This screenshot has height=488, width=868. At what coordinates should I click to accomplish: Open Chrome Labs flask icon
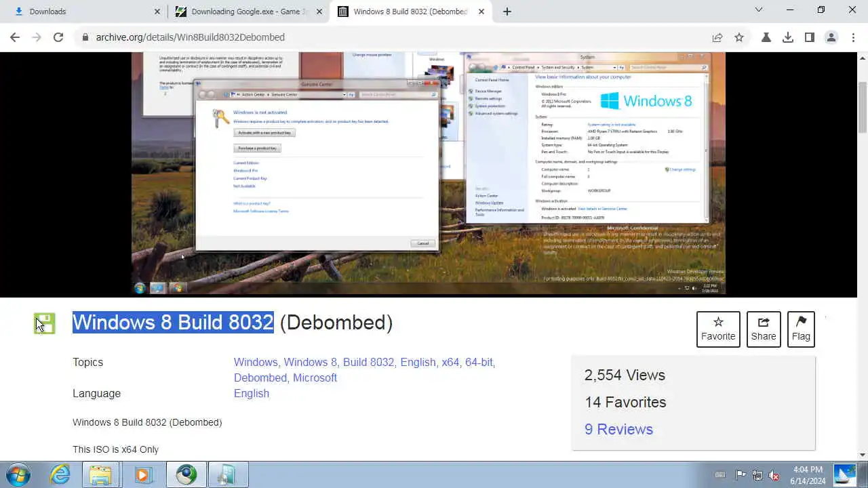pyautogui.click(x=766, y=37)
